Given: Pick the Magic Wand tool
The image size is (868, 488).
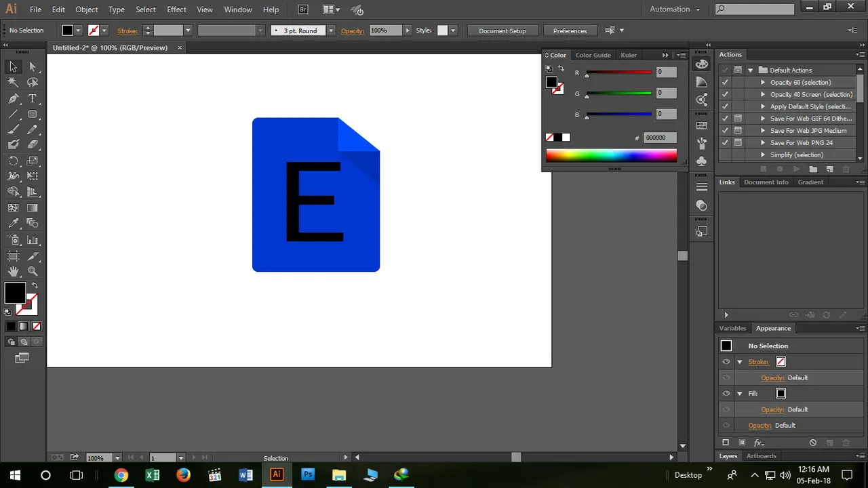Looking at the screenshot, I should (x=13, y=82).
